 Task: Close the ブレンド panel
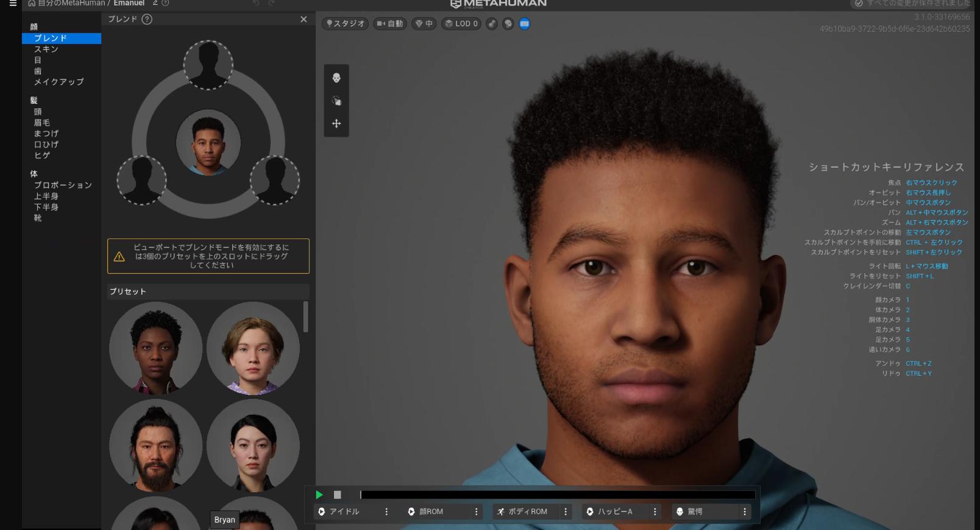(x=304, y=20)
